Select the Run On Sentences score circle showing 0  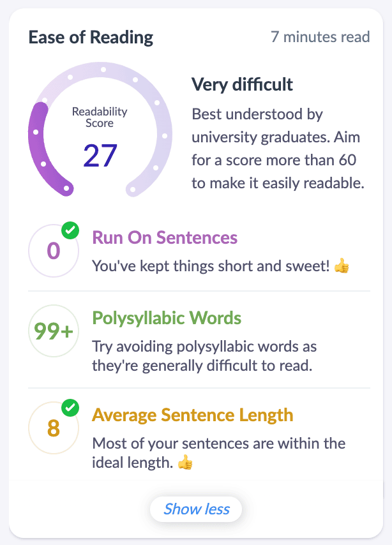click(x=53, y=250)
